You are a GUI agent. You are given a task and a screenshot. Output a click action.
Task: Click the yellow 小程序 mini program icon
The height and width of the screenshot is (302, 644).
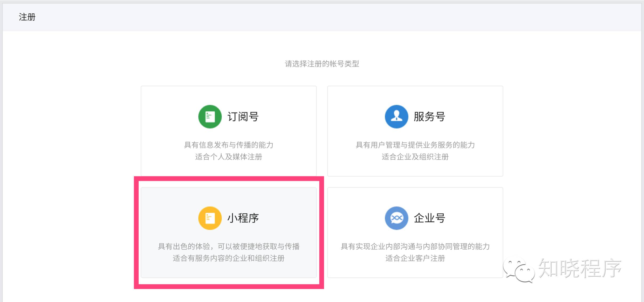coord(210,218)
